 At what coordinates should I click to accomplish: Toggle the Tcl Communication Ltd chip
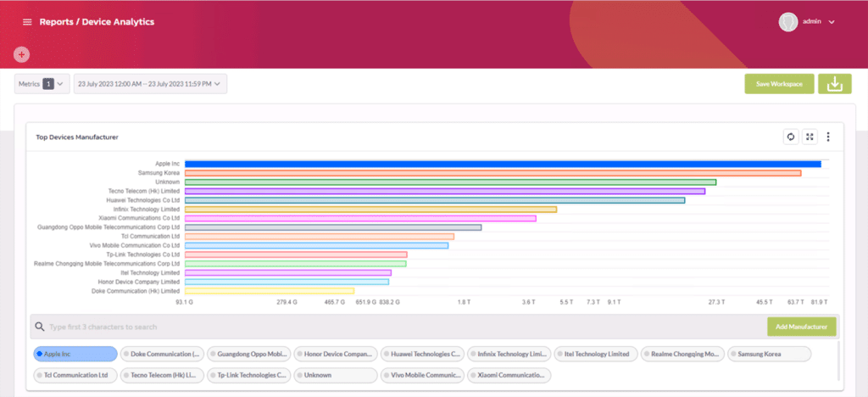(x=75, y=375)
